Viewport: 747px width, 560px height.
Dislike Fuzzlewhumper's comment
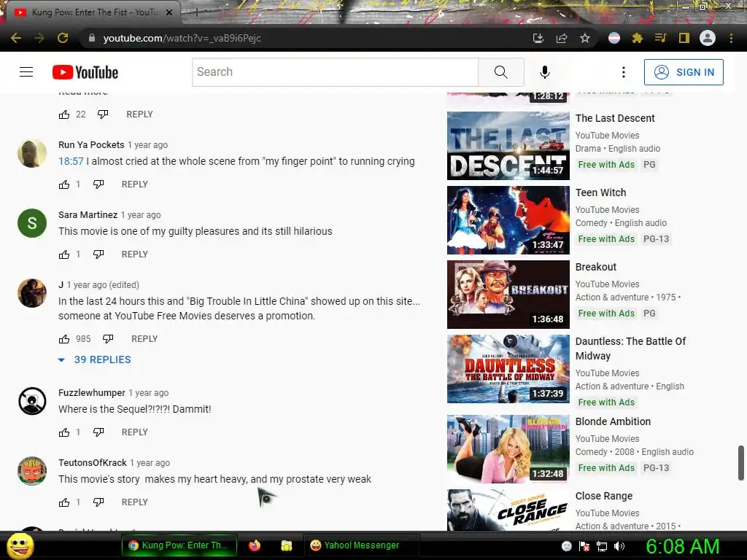point(98,432)
